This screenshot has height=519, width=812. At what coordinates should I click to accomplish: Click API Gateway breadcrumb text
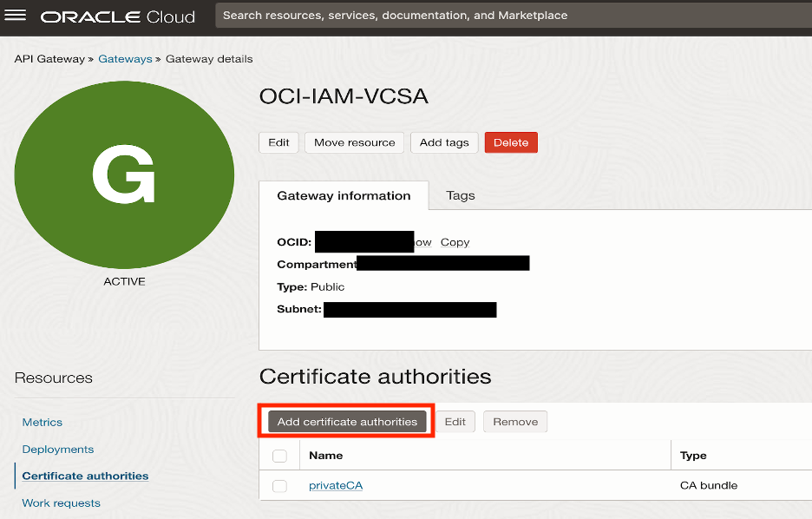[49, 59]
